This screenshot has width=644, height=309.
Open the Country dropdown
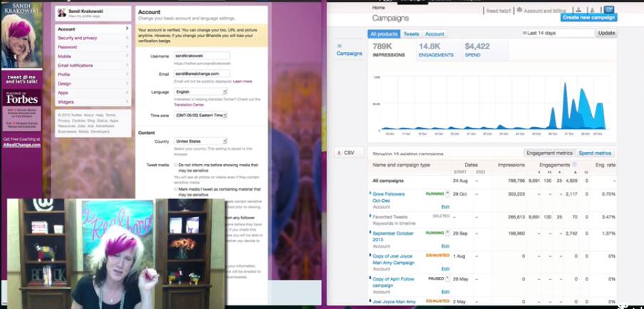tap(200, 141)
